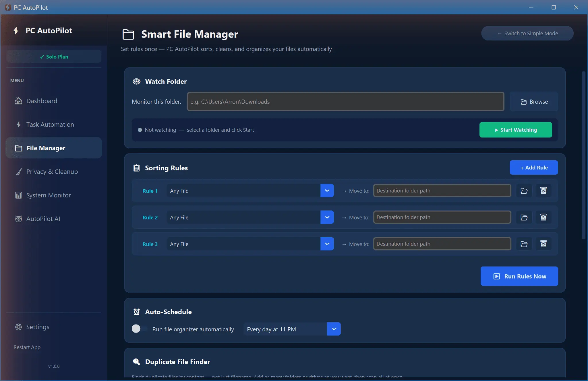Click the Settings gear icon
Screen dimensions: 588x381
[x=19, y=327]
